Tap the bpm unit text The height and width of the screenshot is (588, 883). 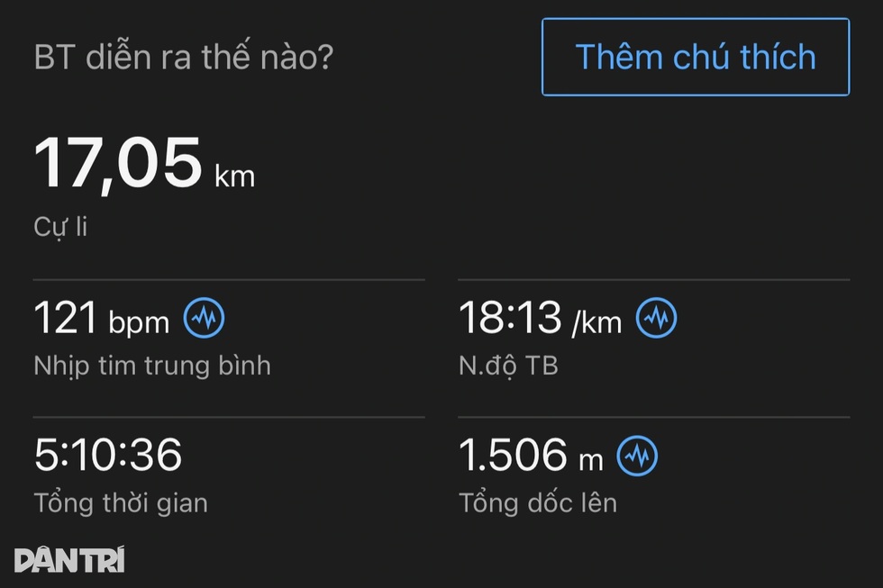pos(139,322)
